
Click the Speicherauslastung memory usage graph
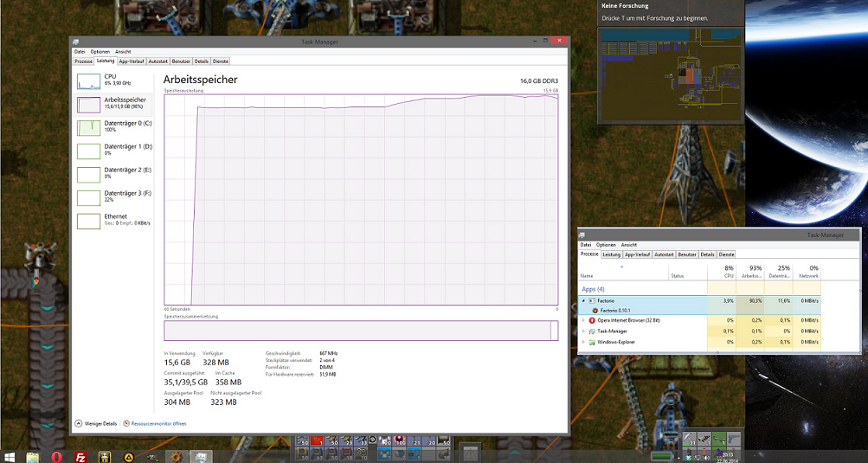coord(361,199)
